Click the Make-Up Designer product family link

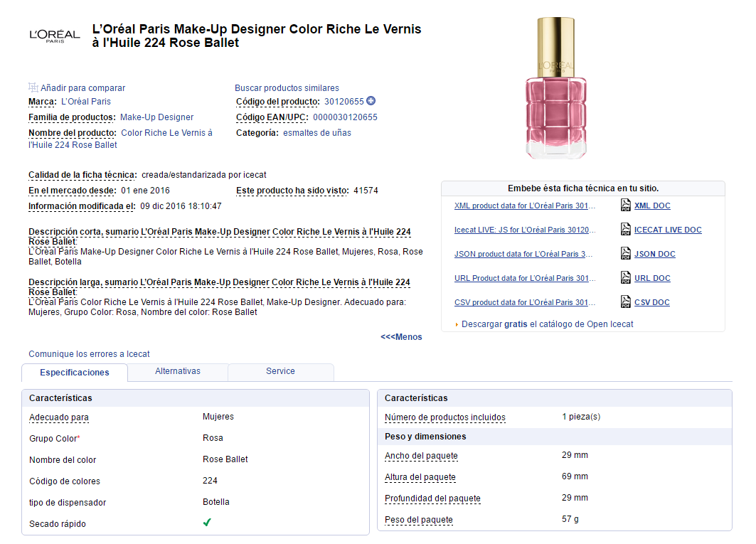point(156,117)
